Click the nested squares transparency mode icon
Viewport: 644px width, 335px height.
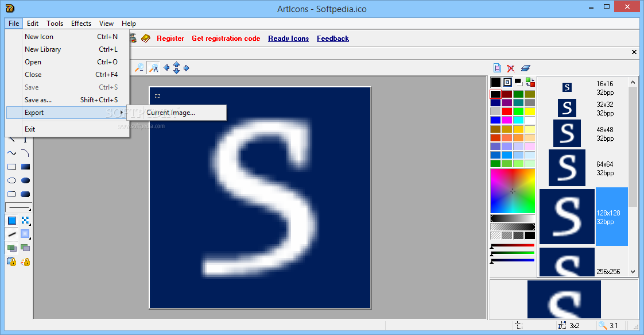507,82
